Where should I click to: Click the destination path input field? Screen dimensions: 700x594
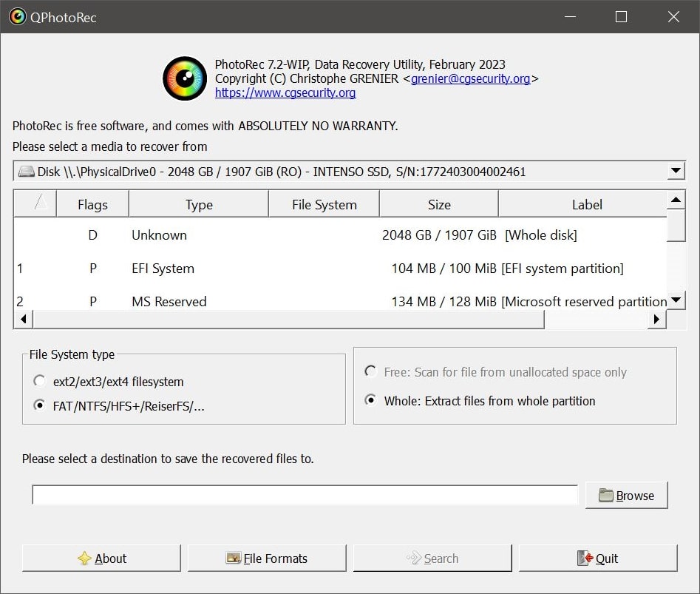pyautogui.click(x=305, y=495)
